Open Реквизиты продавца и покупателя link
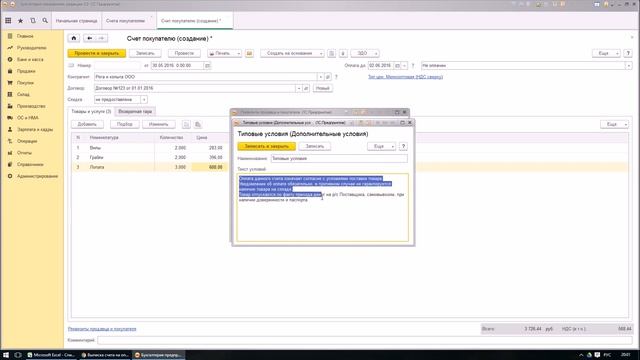 pyautogui.click(x=102, y=329)
